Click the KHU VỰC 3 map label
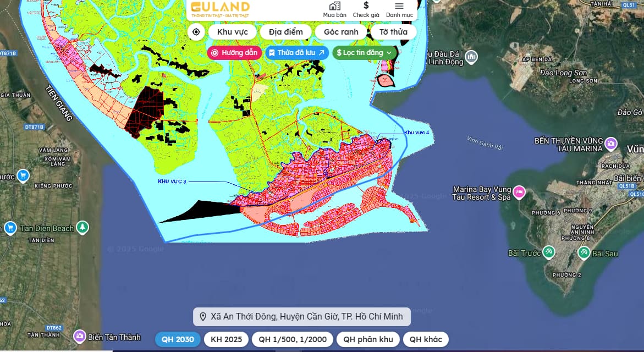Screen dimensions: 644x352 [172, 182]
